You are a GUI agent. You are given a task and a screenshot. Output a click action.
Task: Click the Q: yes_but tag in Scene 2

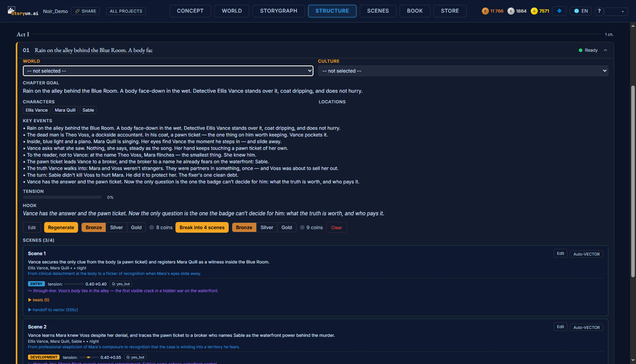click(x=135, y=357)
